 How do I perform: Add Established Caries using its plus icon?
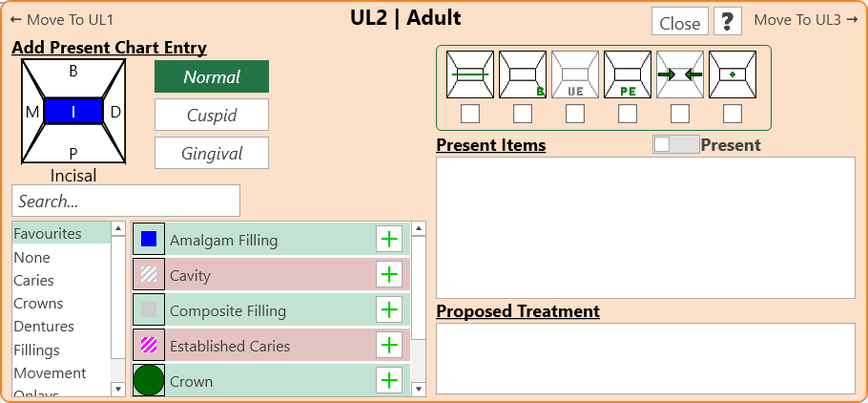pos(389,345)
